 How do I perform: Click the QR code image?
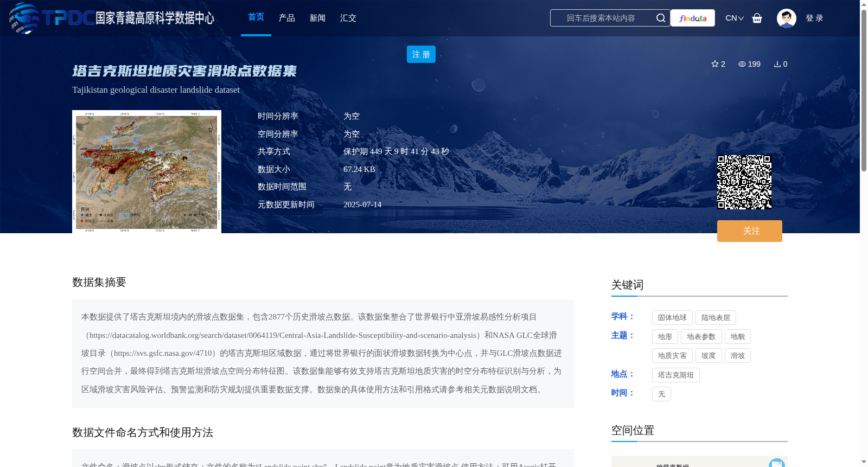coord(744,182)
